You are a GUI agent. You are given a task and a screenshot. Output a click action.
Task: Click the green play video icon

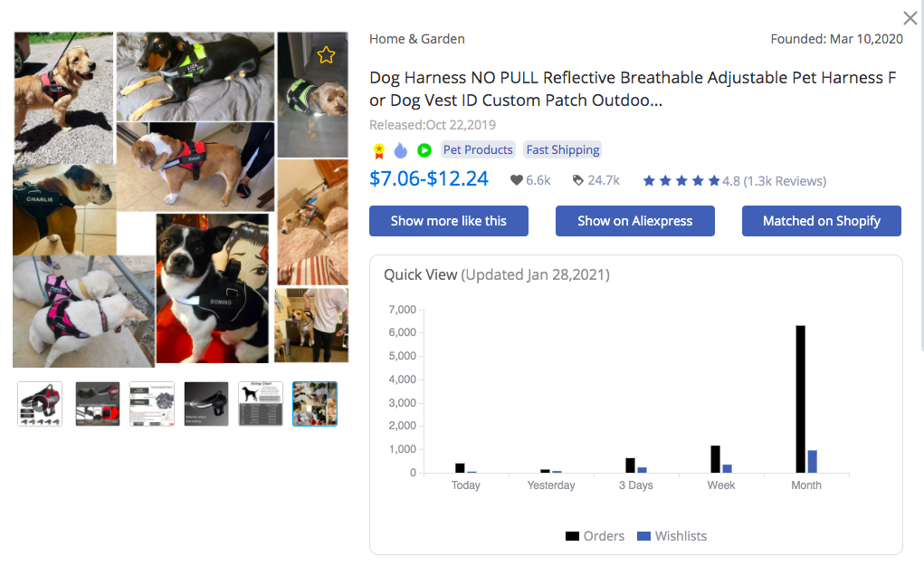click(424, 150)
